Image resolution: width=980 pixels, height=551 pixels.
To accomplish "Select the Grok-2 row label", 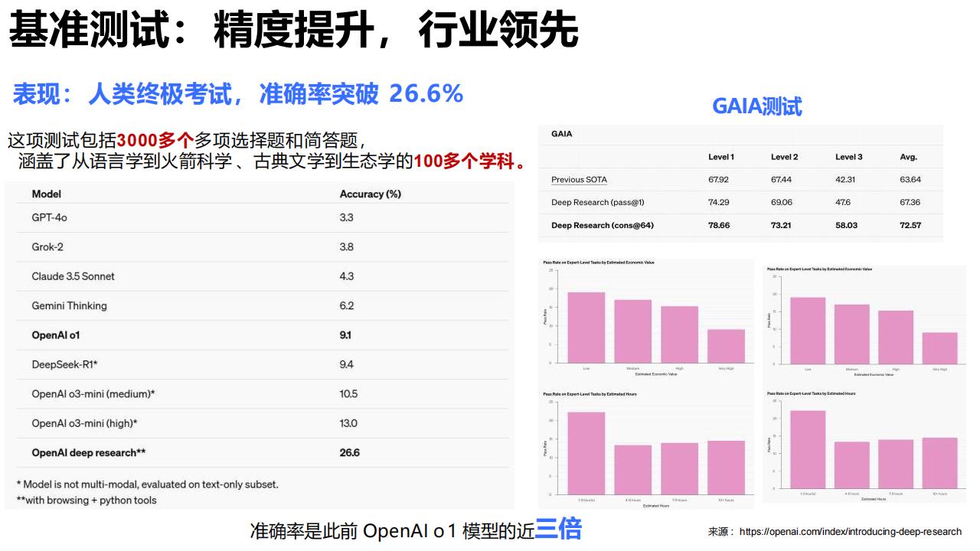I will coord(47,247).
